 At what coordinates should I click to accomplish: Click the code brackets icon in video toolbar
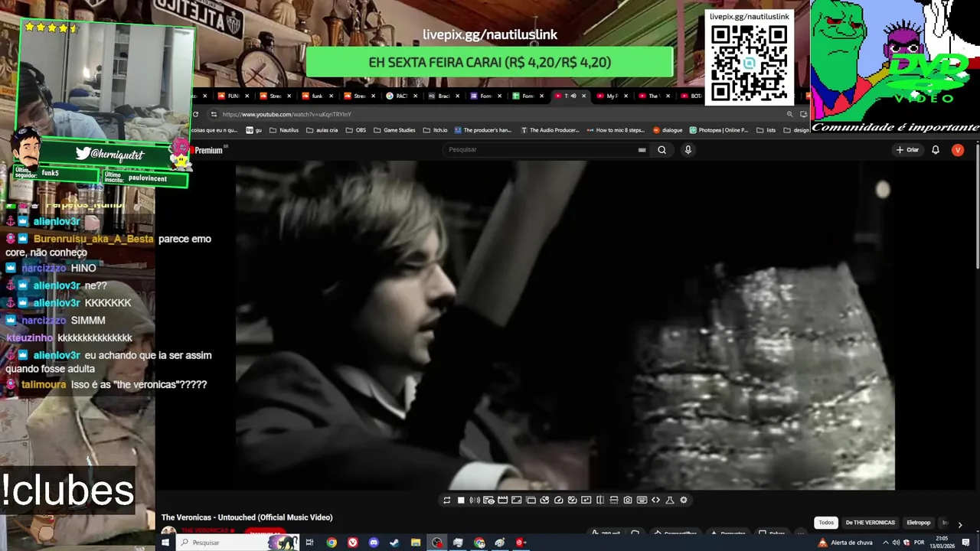[655, 500]
